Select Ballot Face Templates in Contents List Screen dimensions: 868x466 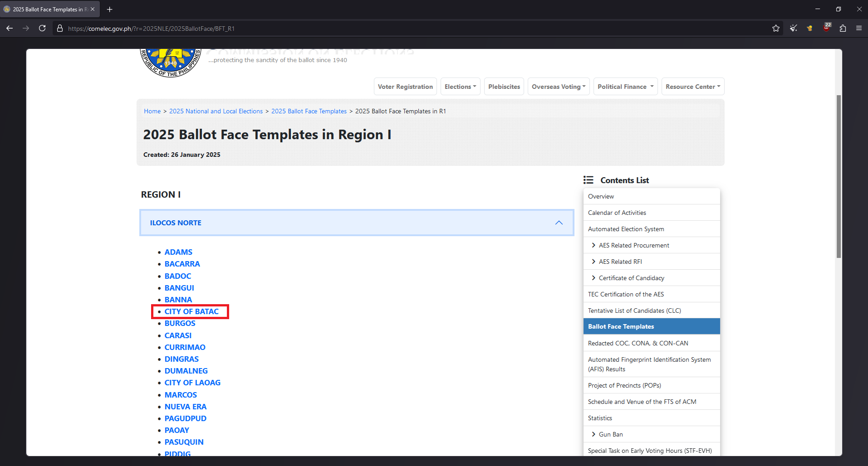point(652,326)
